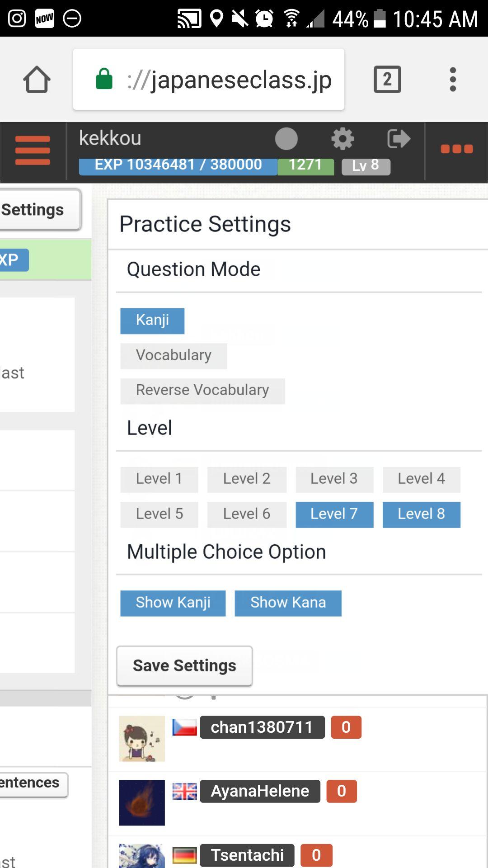
Task: Open the orange hamburger menu
Action: pos(33,151)
